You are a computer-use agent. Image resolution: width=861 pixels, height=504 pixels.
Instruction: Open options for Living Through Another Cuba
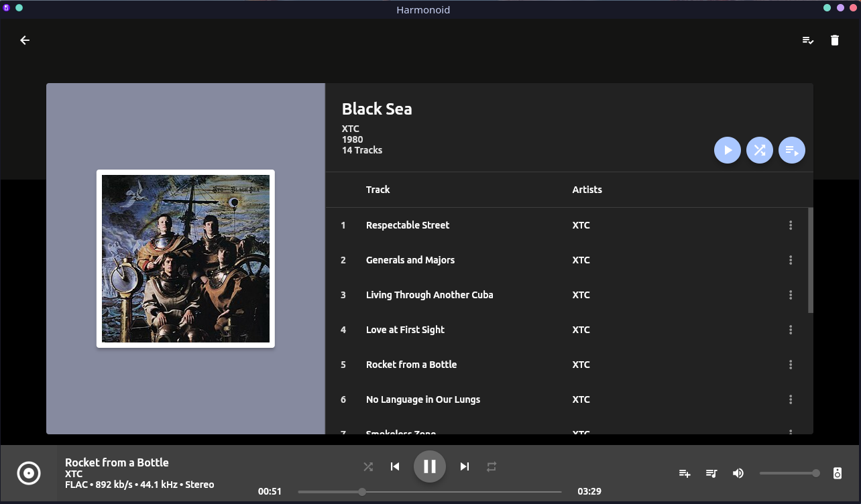(x=791, y=295)
